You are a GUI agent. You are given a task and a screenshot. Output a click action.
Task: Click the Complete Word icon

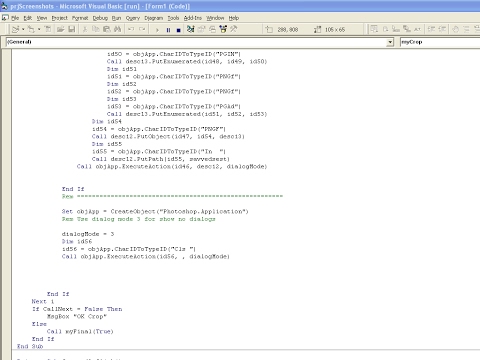[417, 29]
